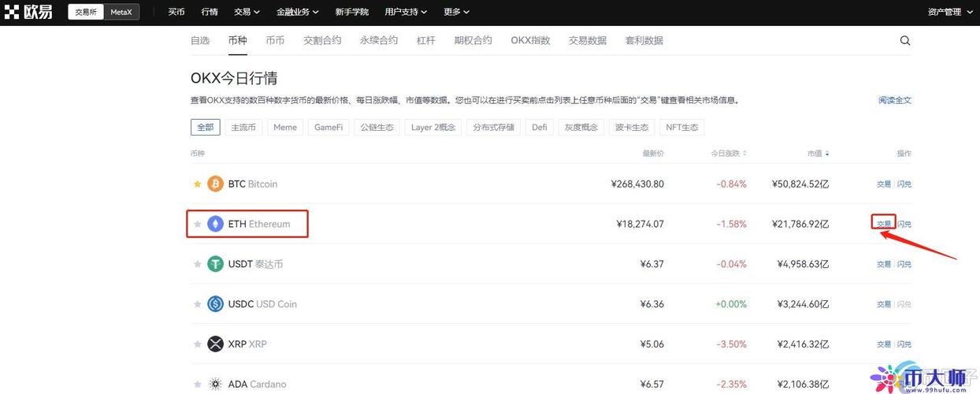Screen dimensions: 980x394
Task: Favorite ADA with its star icon
Action: tap(198, 385)
